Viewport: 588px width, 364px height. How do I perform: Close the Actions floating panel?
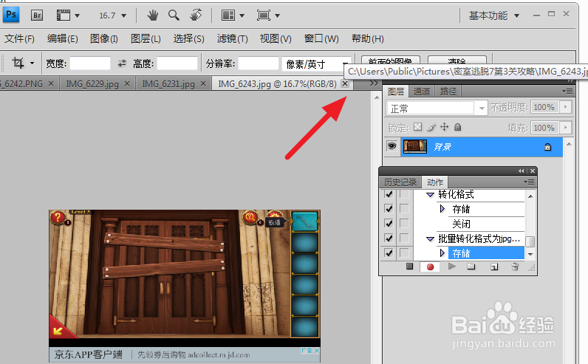[533, 171]
